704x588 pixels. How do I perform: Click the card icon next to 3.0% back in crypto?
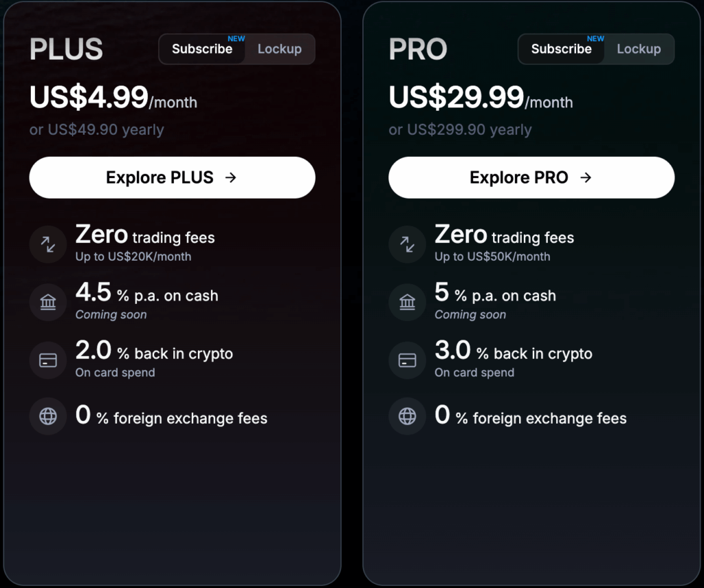click(407, 360)
